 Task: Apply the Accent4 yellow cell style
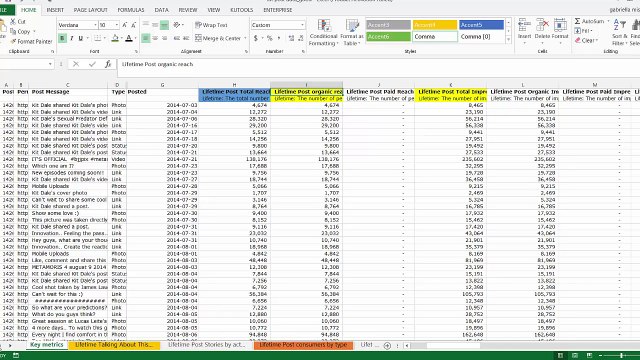pyautogui.click(x=435, y=25)
